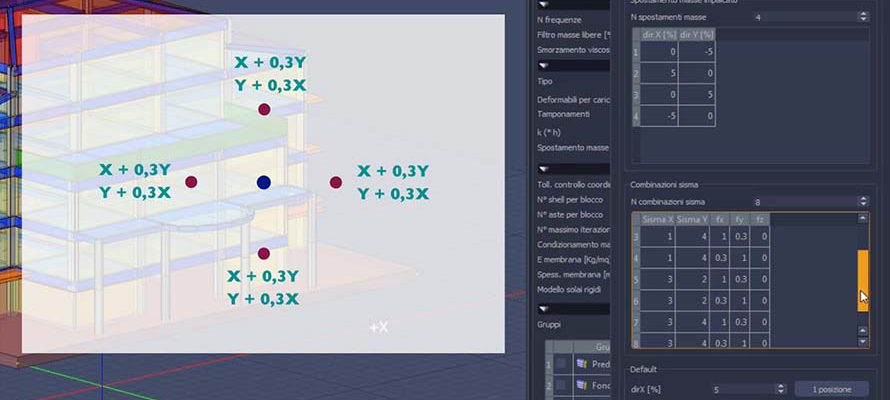This screenshot has height=400, width=890.
Task: Select the Modello solai rigidi property
Action: (569, 290)
